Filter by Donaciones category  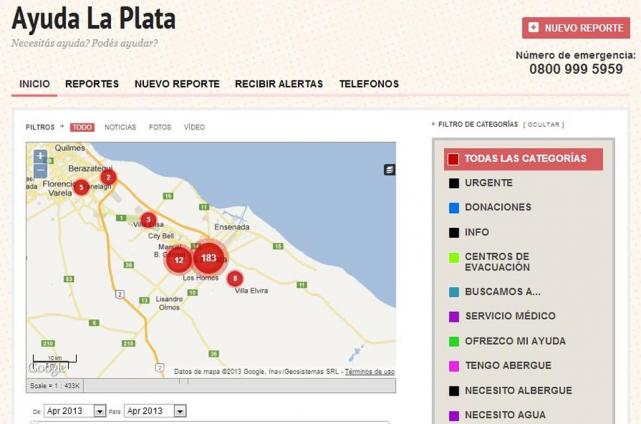pos(498,207)
